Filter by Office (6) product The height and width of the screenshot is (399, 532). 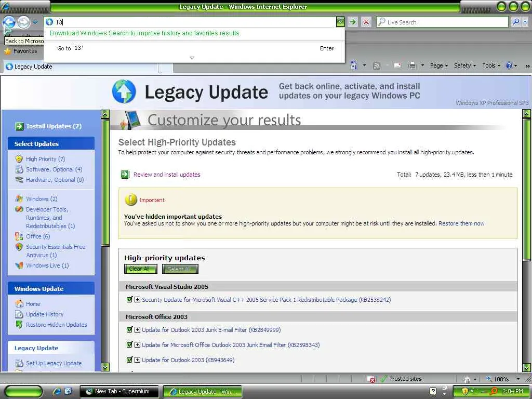pos(37,236)
